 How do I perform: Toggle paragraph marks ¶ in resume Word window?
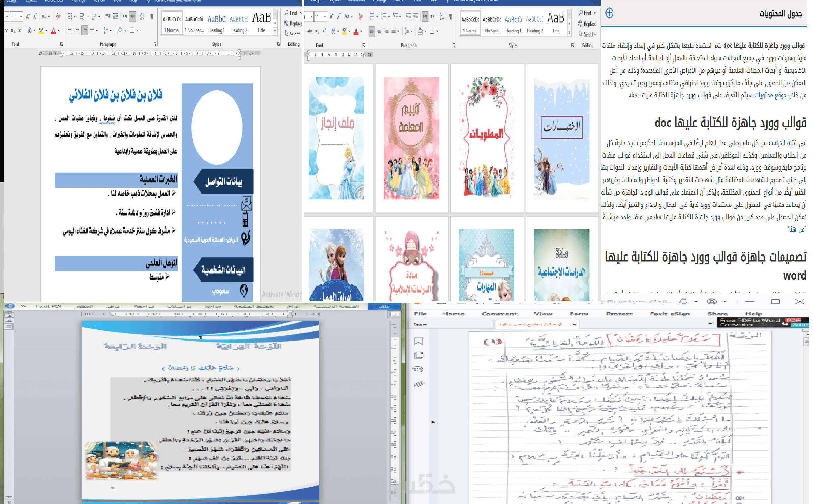tap(152, 16)
